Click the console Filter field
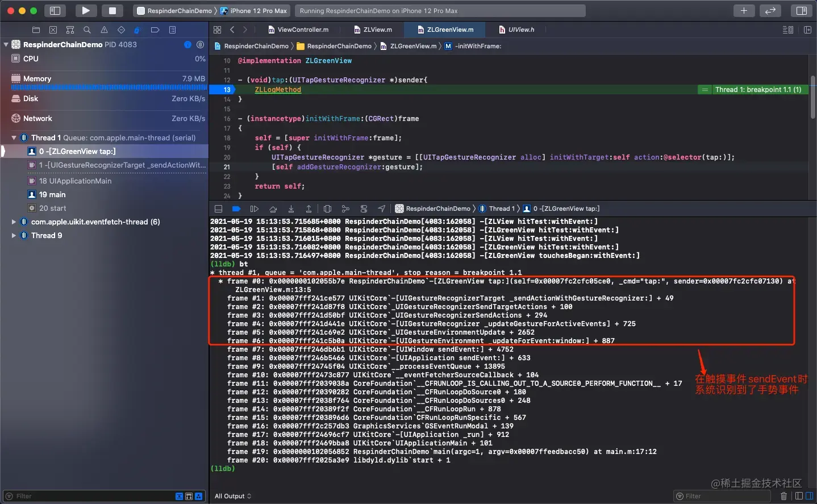This screenshot has width=817, height=504. coord(722,496)
